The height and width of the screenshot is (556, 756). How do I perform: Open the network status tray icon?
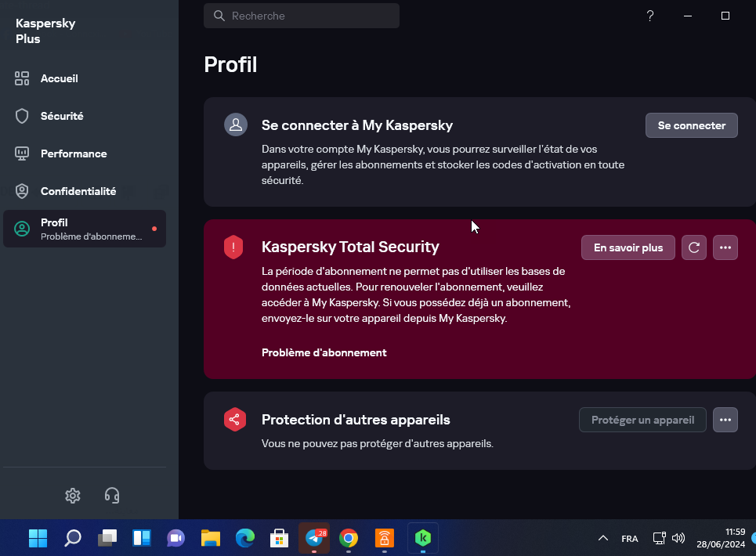[659, 538]
